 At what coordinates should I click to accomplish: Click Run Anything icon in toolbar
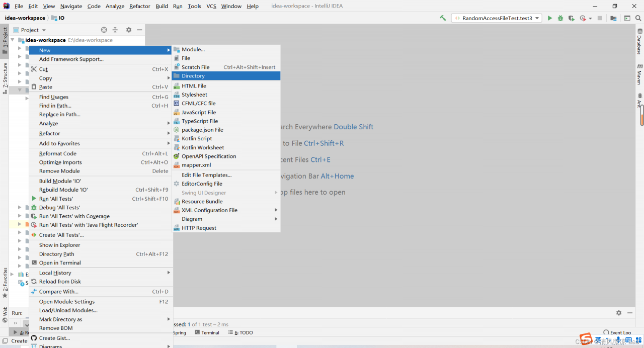(x=627, y=18)
